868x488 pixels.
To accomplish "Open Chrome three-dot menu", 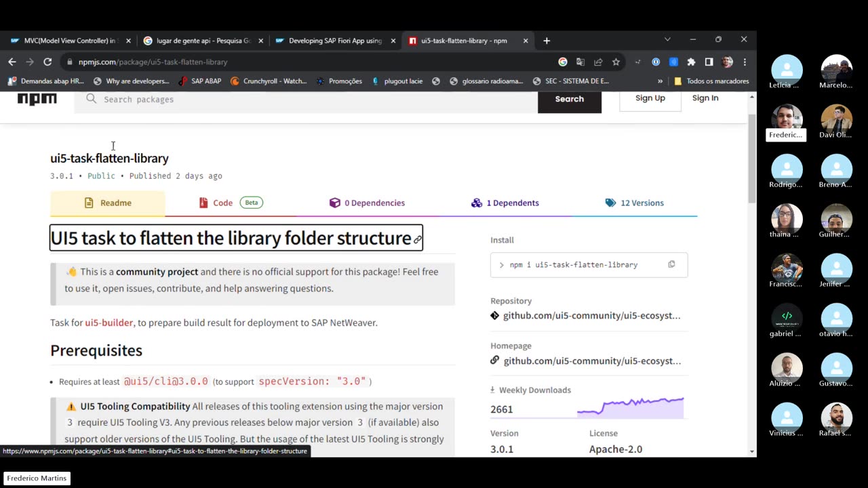I will coord(745,62).
